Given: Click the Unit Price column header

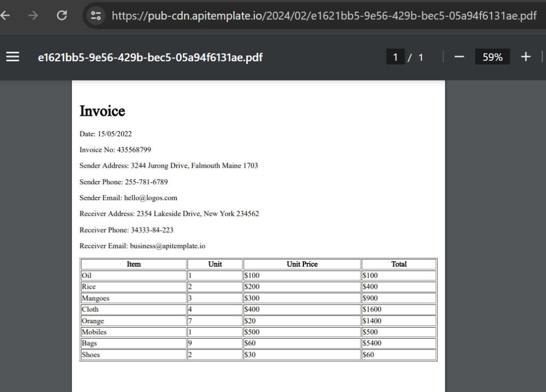Looking at the screenshot, I should (x=302, y=264).
